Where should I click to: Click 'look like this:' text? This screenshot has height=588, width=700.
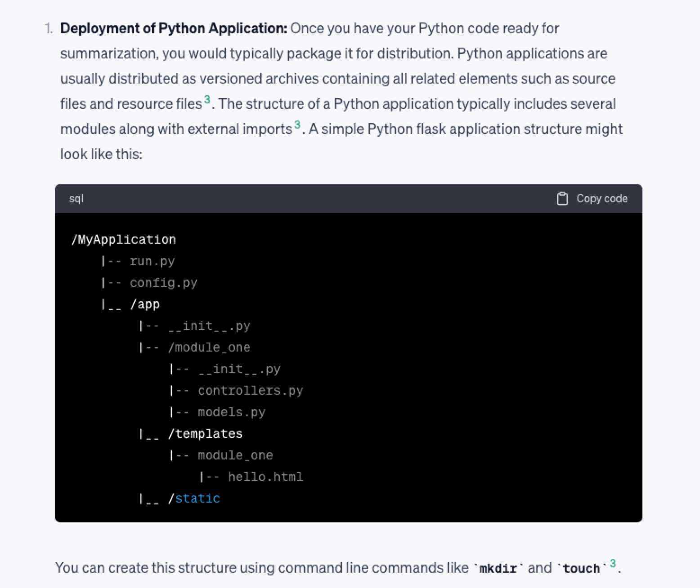click(x=101, y=154)
